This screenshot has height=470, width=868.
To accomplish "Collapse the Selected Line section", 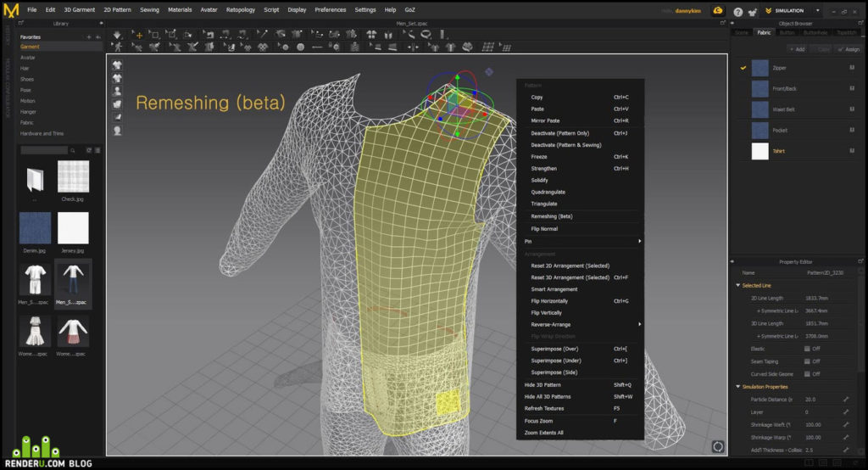I will pyautogui.click(x=738, y=285).
